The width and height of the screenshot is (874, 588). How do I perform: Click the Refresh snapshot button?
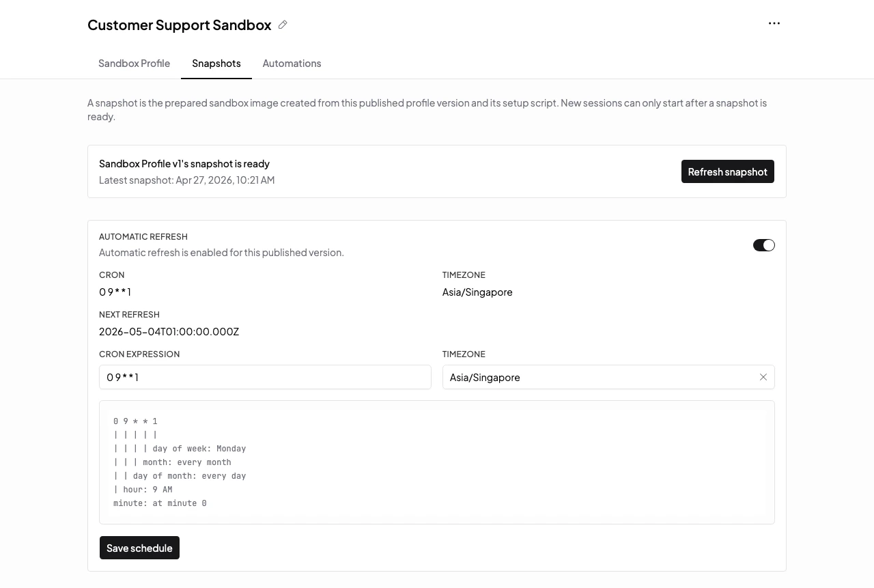[x=728, y=171]
